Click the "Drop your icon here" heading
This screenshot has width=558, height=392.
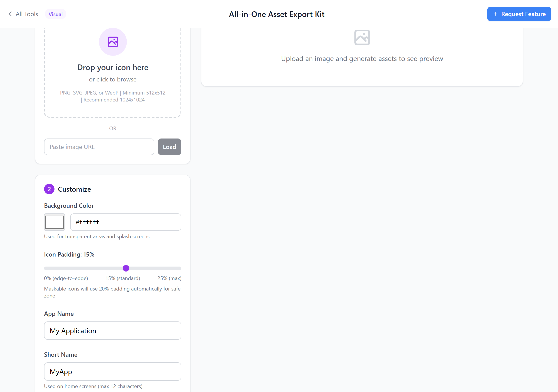point(112,68)
